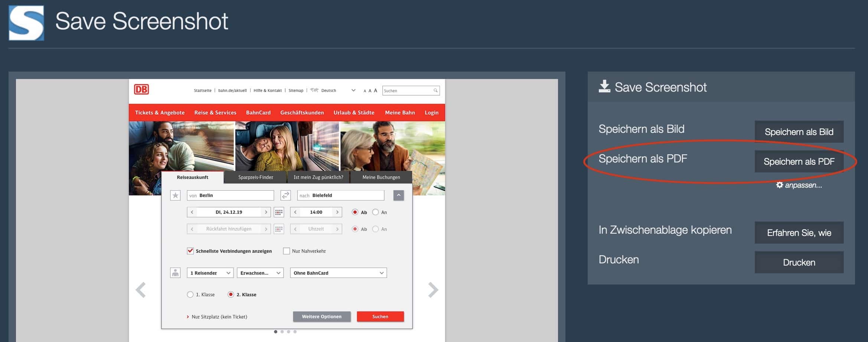Screen dimensions: 868x342
Task: Select An radio for outbound trip
Action: click(375, 212)
